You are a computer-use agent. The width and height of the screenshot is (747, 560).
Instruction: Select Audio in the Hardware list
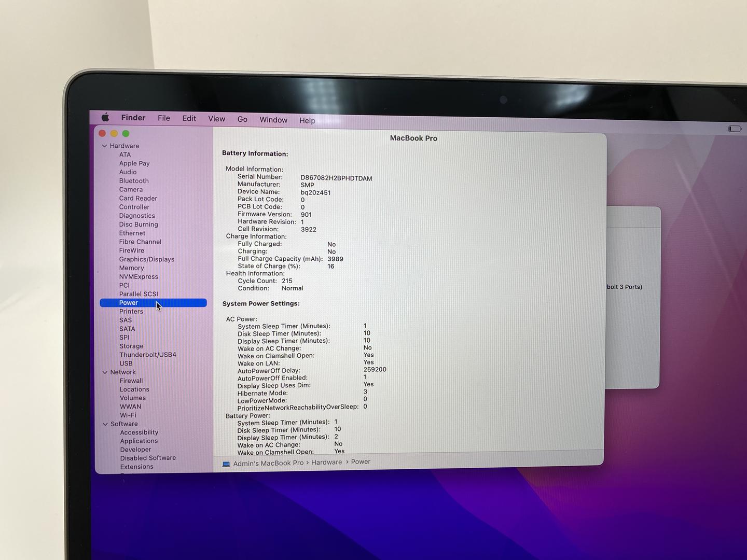pos(128,172)
